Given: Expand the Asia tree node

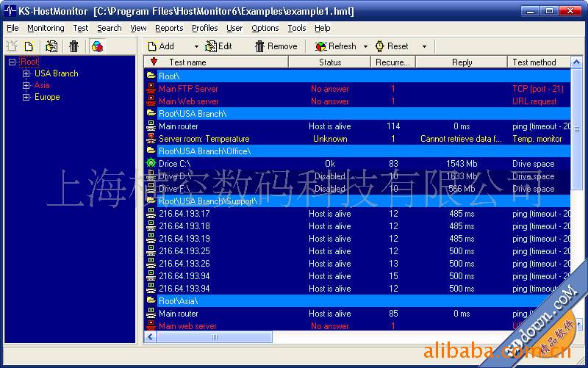Looking at the screenshot, I should pyautogui.click(x=26, y=85).
